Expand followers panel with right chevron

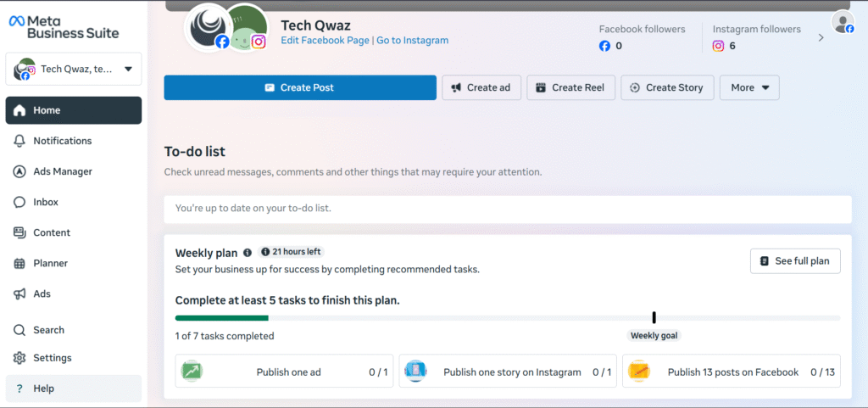(x=821, y=38)
